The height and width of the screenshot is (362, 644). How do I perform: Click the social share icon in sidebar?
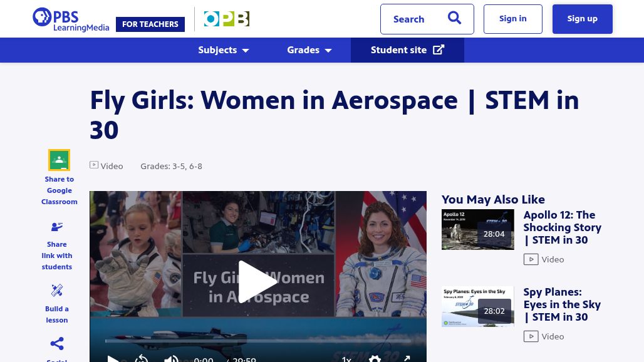(x=57, y=344)
